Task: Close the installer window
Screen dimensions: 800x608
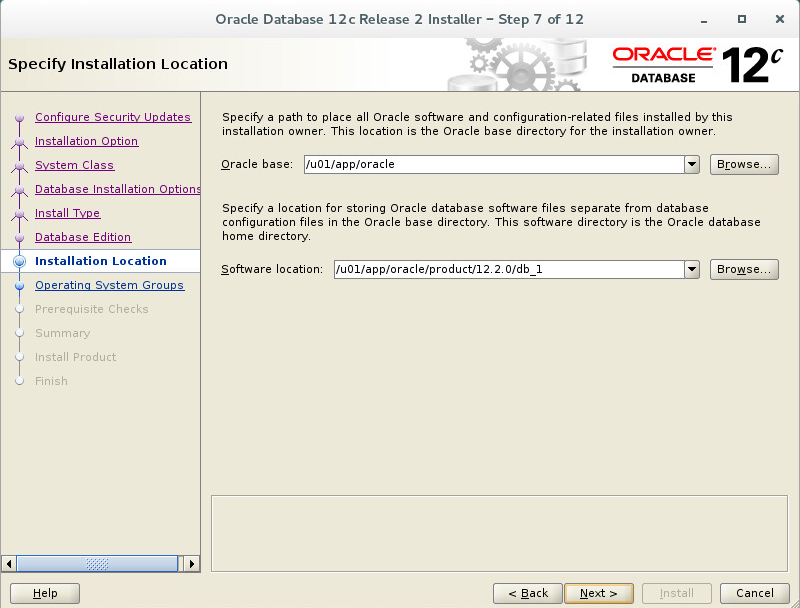Action: [780, 19]
